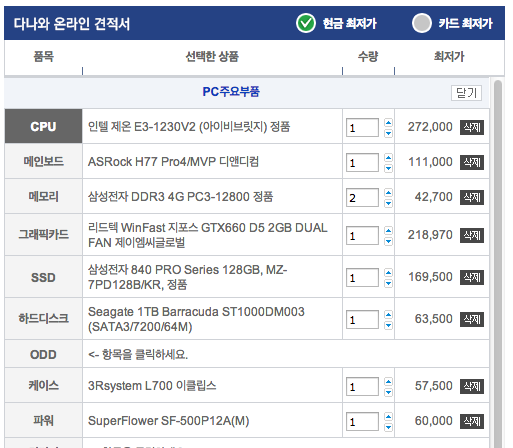Decrease SSD quantity with down arrow
The width and height of the screenshot is (513, 448).
click(388, 283)
